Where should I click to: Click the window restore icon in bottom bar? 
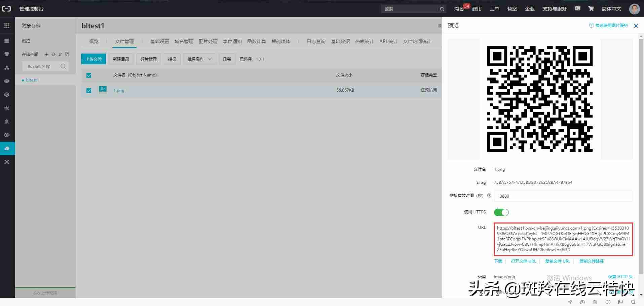point(620,302)
